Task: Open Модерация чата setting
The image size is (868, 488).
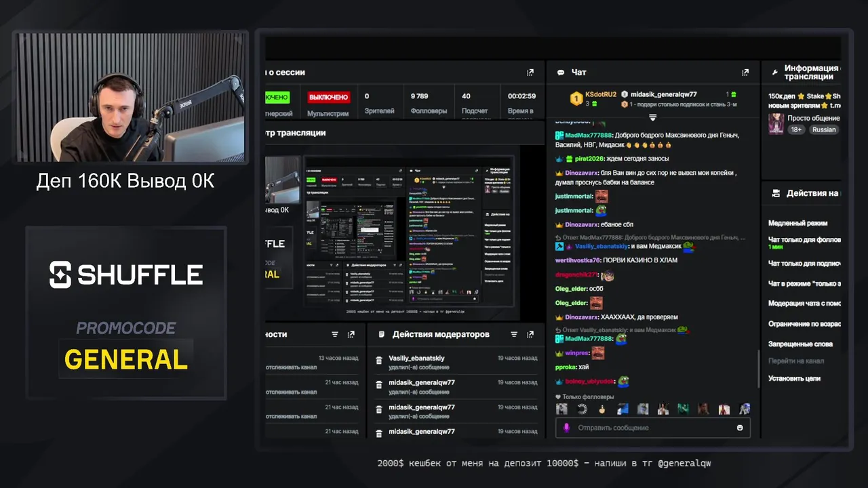Action: pos(804,304)
